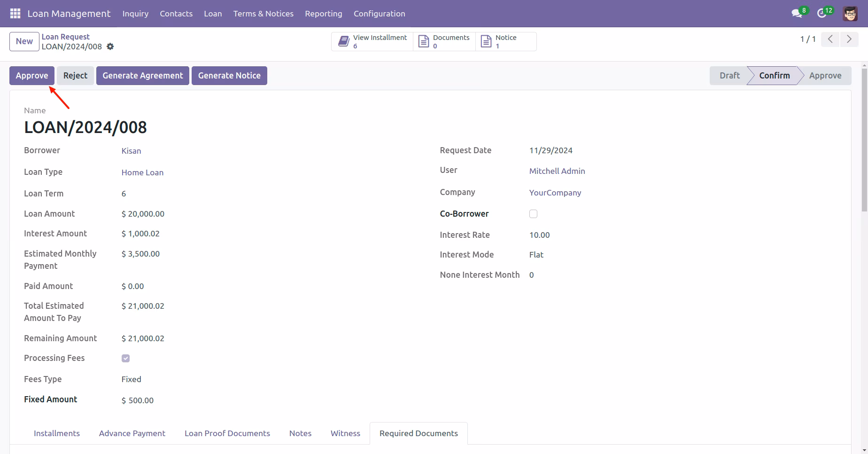Select the Confirm status stage
The height and width of the screenshot is (454, 868).
(x=775, y=76)
